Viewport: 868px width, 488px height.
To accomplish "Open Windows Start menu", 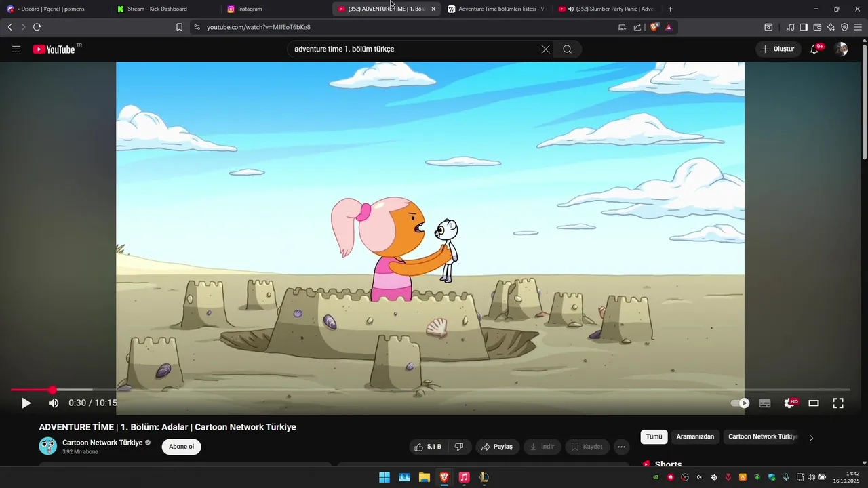I will [384, 477].
